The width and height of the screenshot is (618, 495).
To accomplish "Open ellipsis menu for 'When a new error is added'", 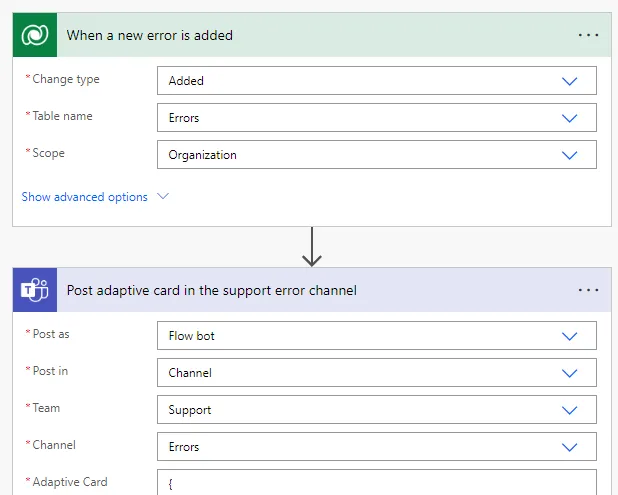I will [x=588, y=35].
